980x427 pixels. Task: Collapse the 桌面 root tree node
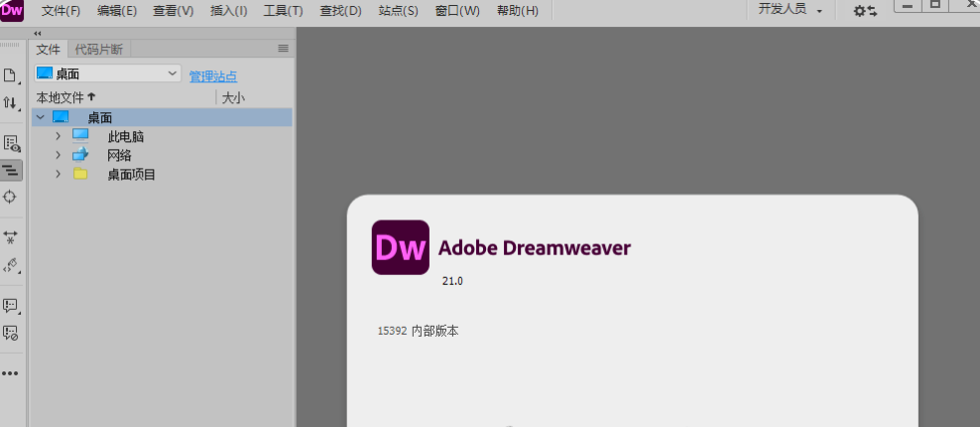point(41,117)
